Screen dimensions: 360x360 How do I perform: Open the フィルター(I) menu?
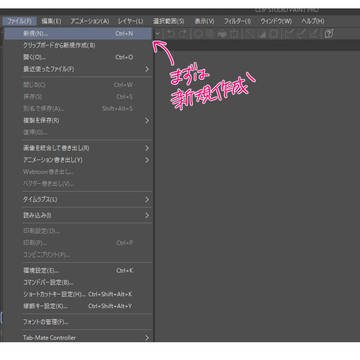tap(237, 21)
